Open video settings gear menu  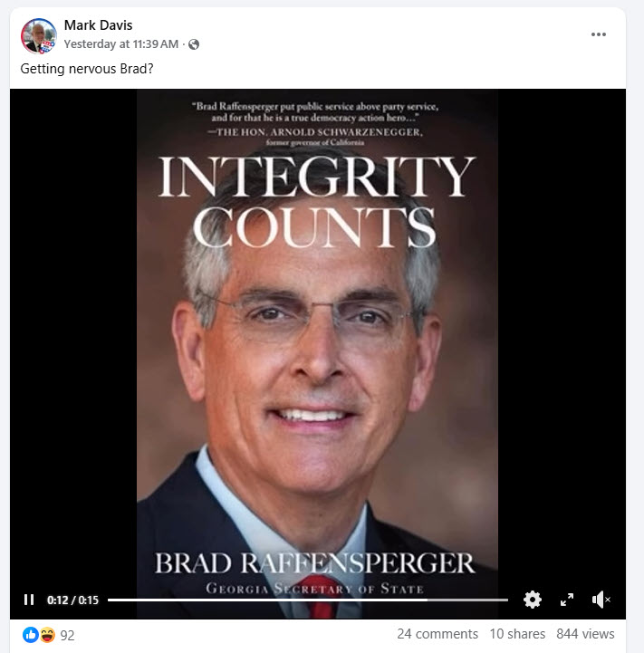point(533,600)
